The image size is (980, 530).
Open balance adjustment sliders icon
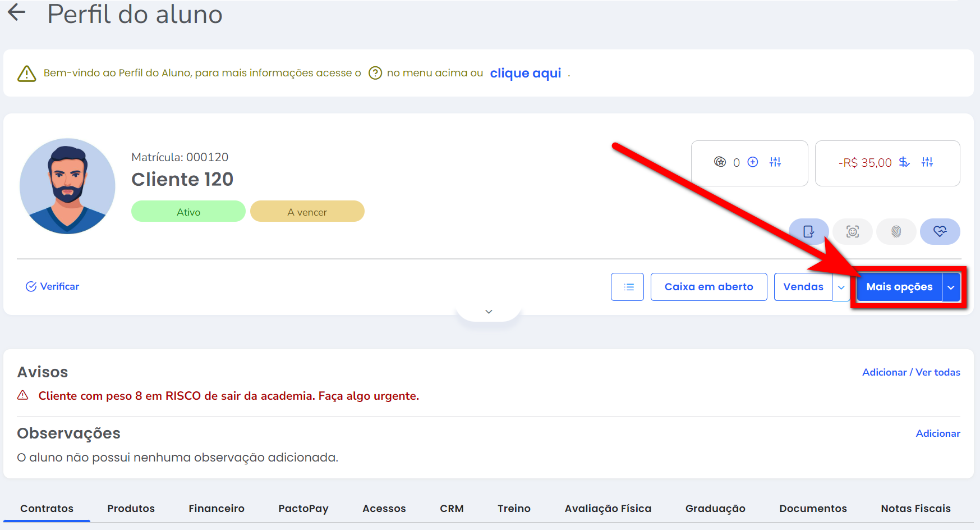pyautogui.click(x=927, y=162)
